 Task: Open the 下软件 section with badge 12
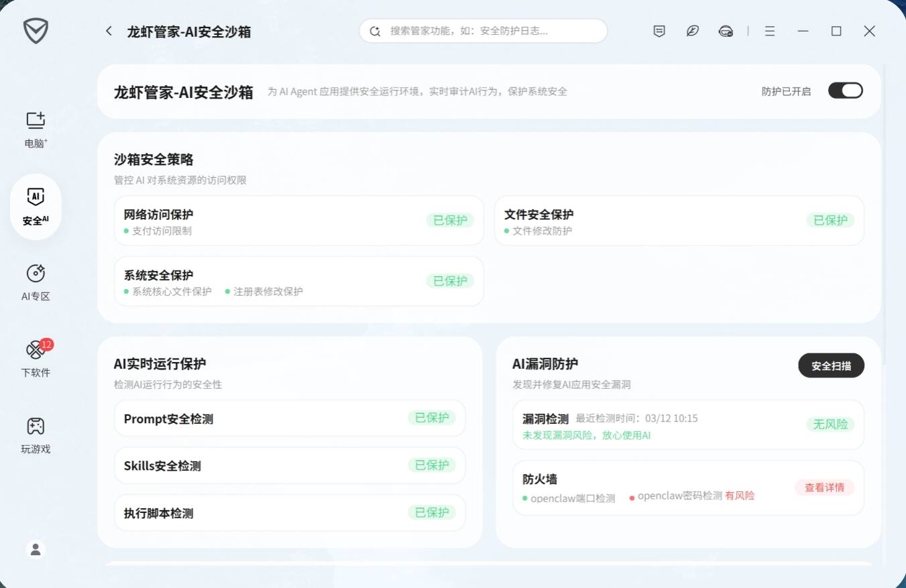(x=35, y=359)
